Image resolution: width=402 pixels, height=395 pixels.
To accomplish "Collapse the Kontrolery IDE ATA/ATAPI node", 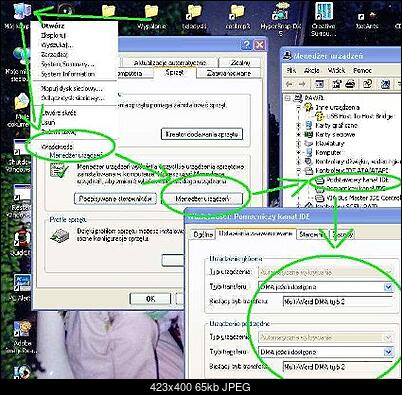I will 299,170.
